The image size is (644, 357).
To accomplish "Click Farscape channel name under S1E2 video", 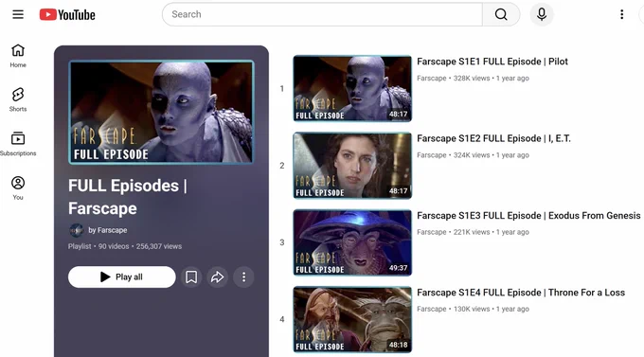I will coord(431,155).
